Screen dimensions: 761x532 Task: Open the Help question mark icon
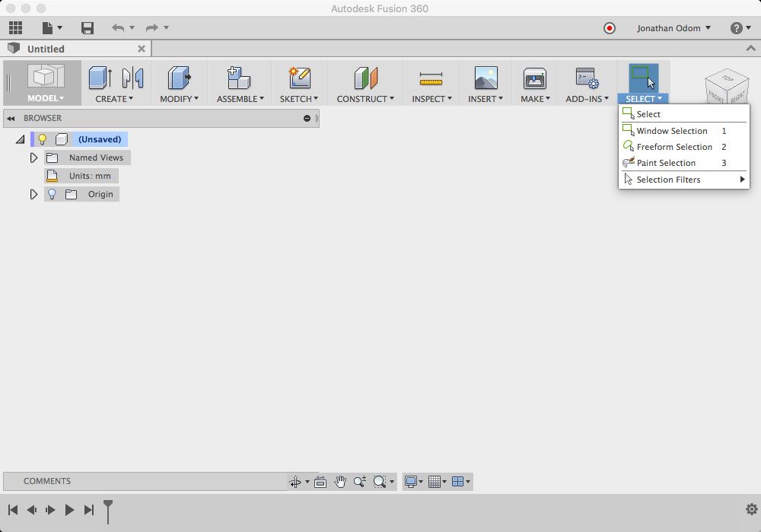736,28
